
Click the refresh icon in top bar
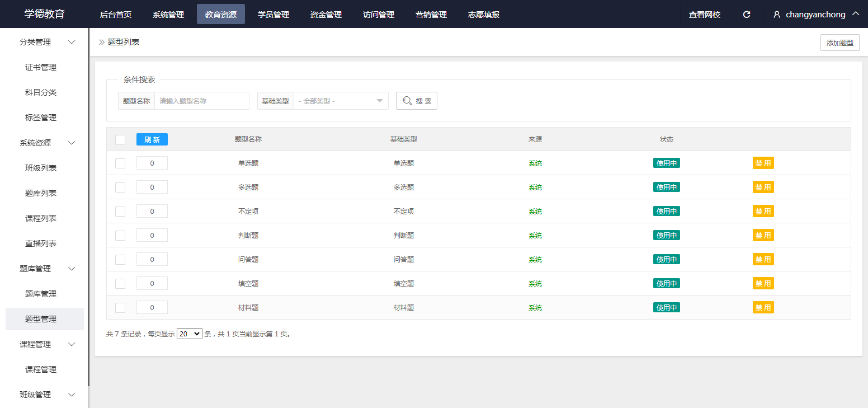click(747, 15)
